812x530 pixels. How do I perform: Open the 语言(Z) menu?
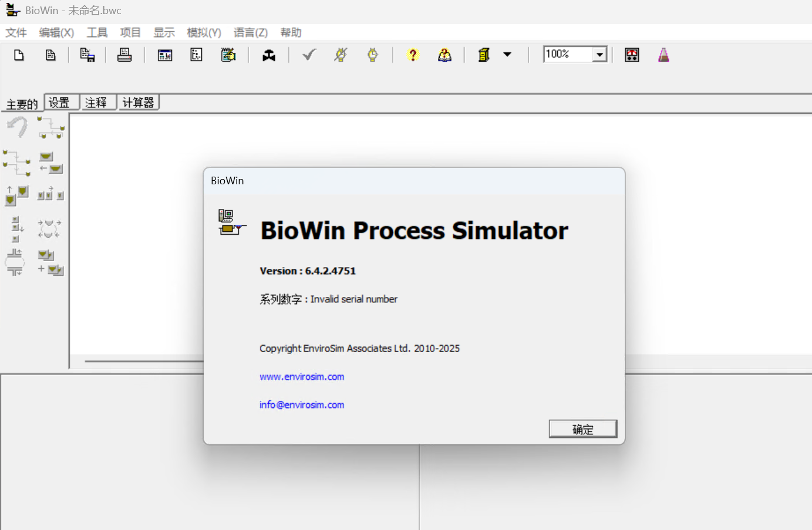pyautogui.click(x=251, y=32)
